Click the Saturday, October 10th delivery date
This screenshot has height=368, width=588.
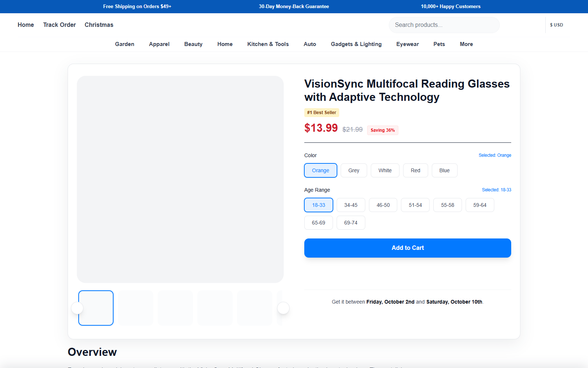click(454, 302)
